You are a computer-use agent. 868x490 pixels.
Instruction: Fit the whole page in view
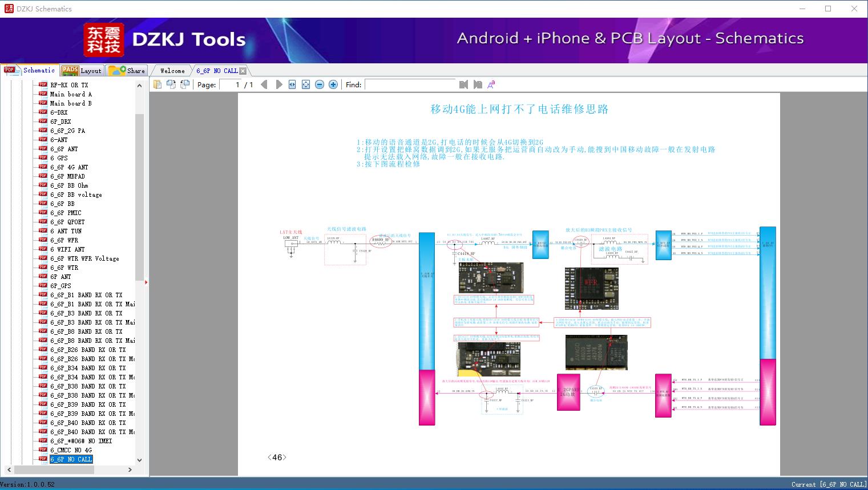[306, 84]
